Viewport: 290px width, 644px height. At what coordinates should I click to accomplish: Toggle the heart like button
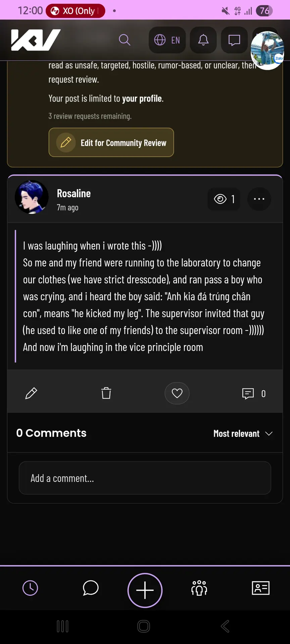point(177,393)
